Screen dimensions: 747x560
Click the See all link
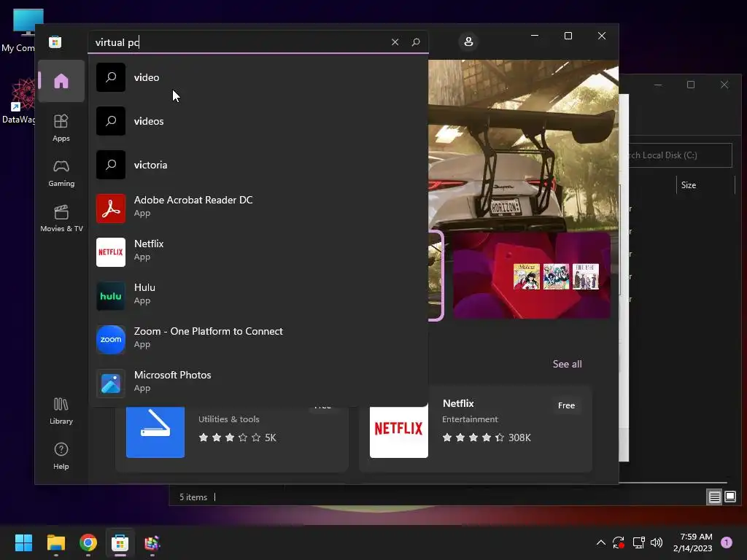click(567, 364)
